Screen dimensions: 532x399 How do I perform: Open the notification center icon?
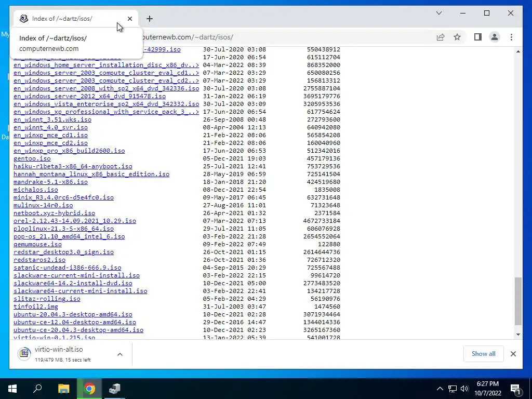[x=515, y=389]
